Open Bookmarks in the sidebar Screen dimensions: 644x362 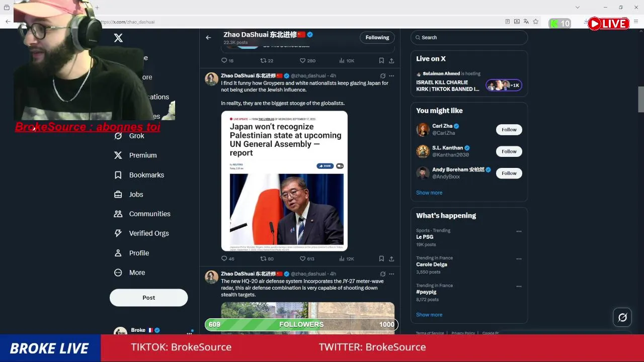139,175
